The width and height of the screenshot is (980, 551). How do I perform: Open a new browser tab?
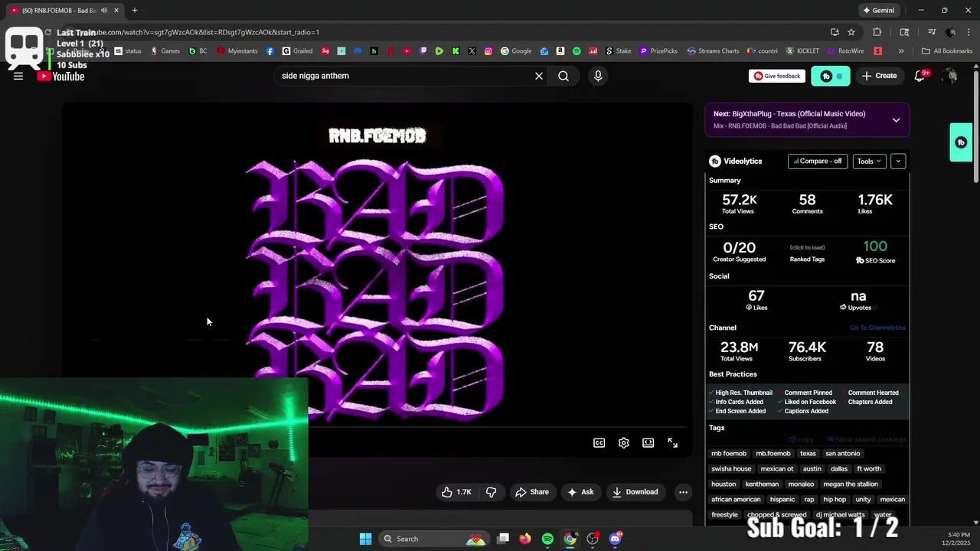(x=135, y=10)
